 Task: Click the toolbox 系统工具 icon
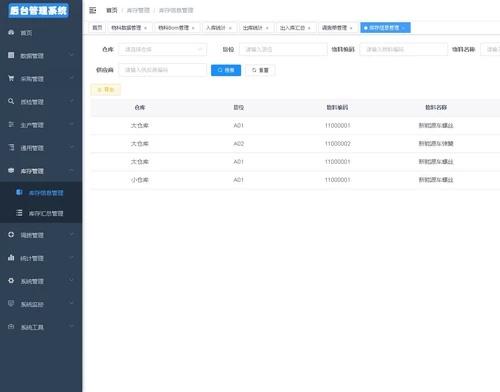click(x=11, y=327)
